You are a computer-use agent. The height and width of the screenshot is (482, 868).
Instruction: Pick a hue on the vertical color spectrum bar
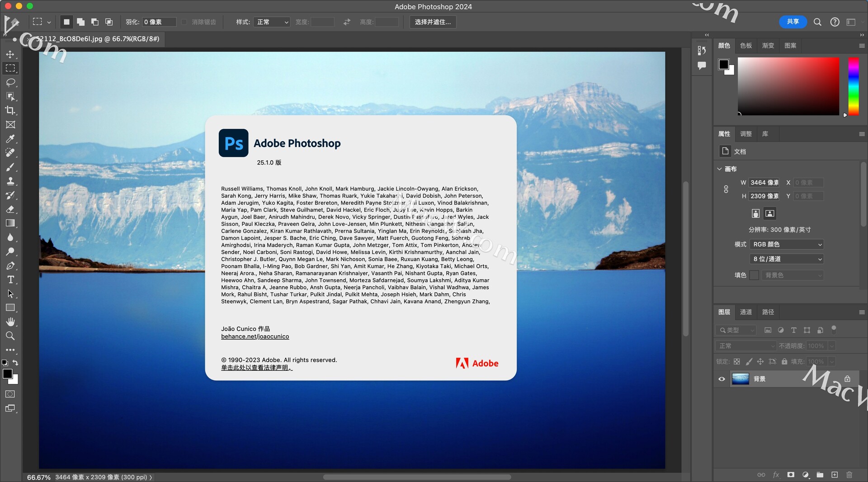854,87
